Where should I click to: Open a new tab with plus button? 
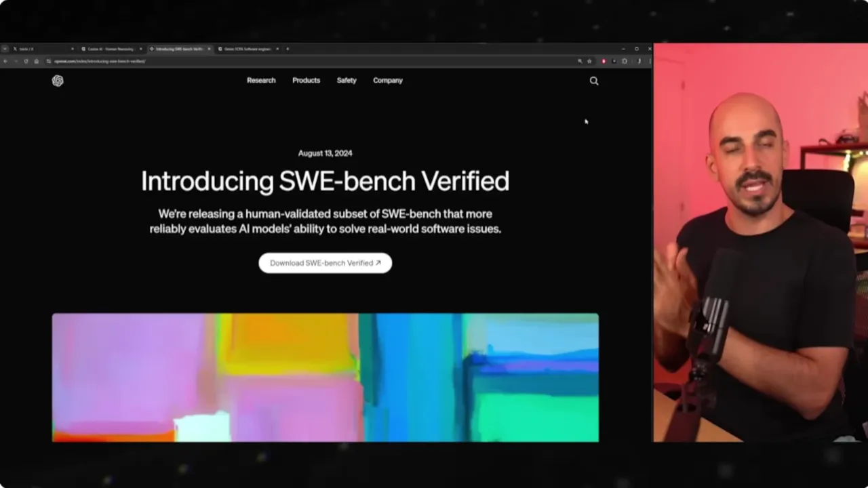click(x=288, y=49)
